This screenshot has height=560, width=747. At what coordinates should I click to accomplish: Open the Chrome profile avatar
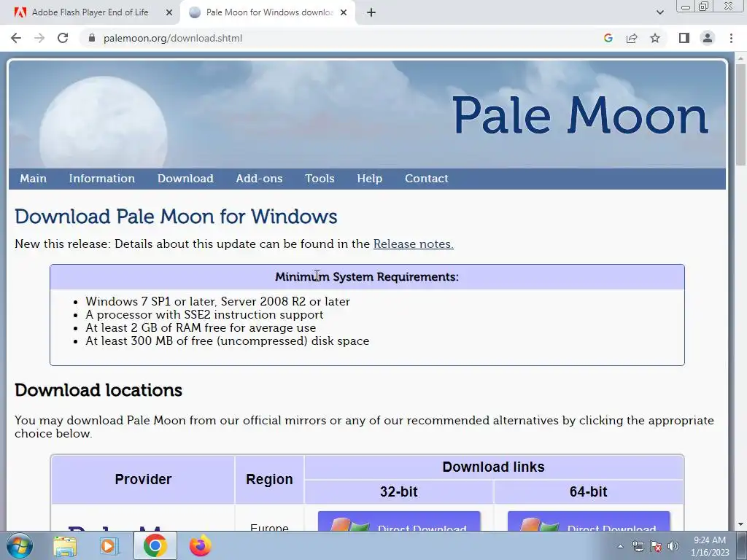[x=708, y=38]
